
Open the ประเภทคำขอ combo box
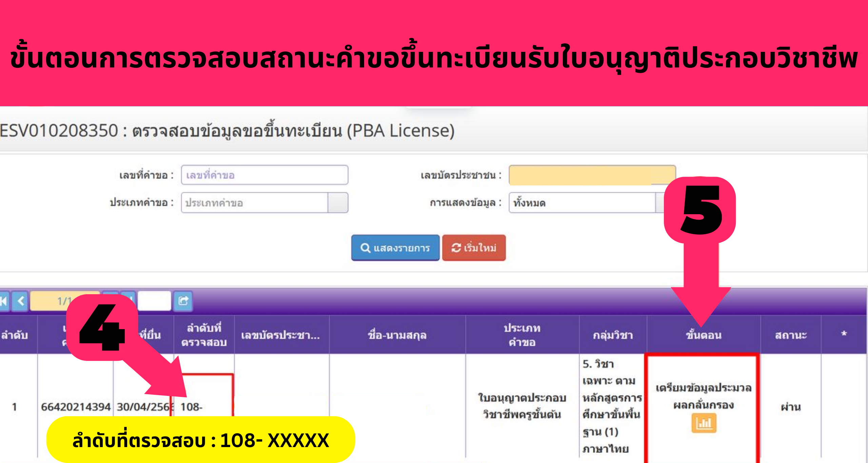click(264, 203)
